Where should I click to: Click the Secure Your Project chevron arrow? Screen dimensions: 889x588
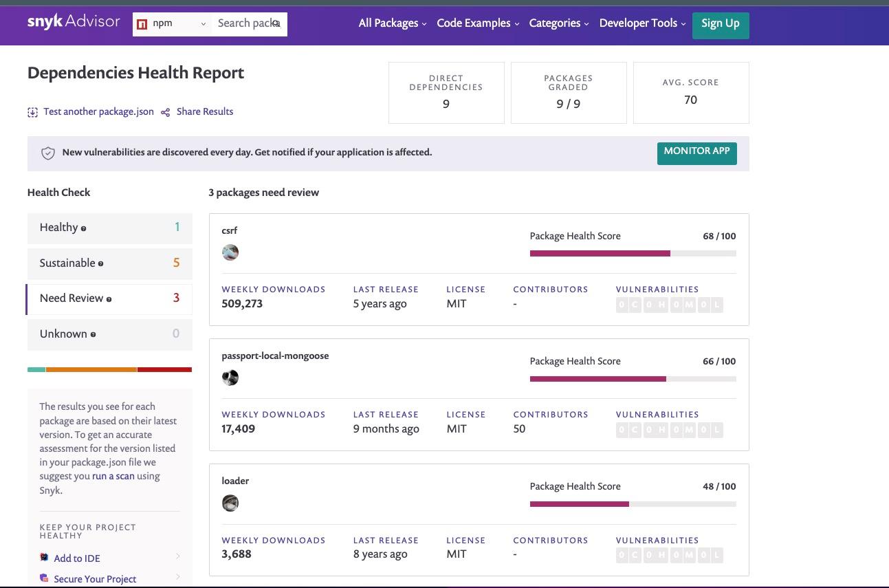pos(178,577)
